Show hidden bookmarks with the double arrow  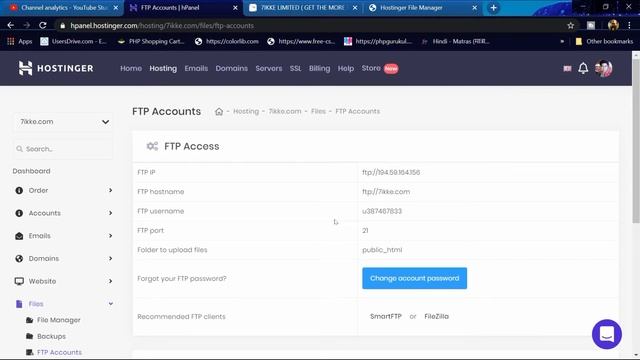point(562,41)
